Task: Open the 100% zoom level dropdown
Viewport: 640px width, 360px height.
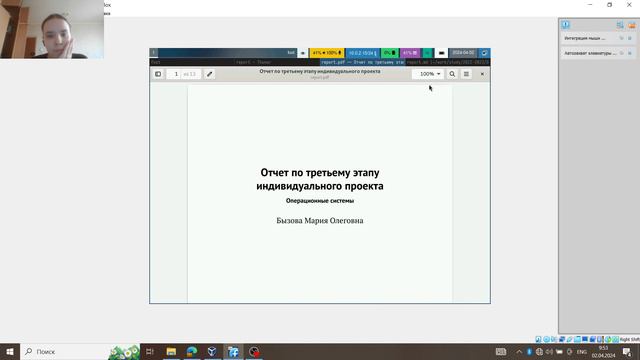Action: pos(427,74)
